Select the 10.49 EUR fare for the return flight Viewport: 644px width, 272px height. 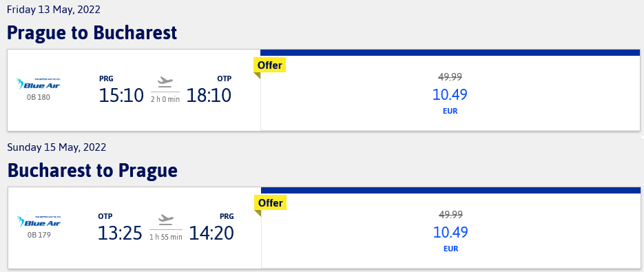[450, 232]
